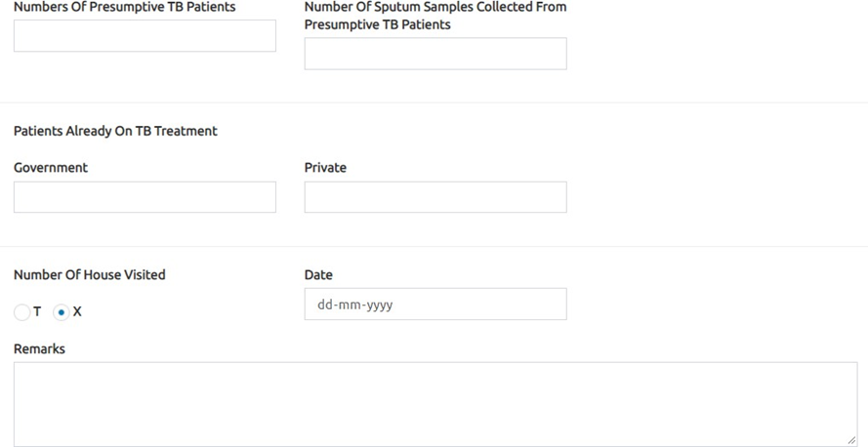This screenshot has height=447, width=868.
Task: Select the T radio button circle
Action: tap(22, 312)
